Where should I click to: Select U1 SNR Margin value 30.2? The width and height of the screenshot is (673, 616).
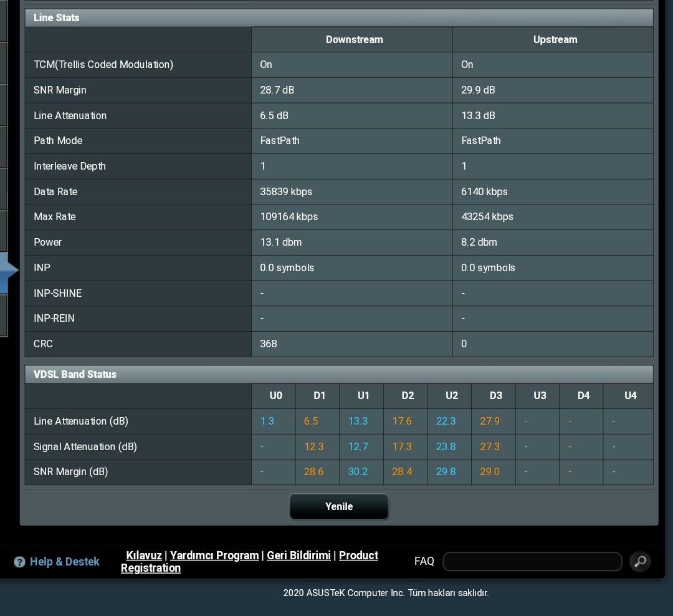pos(358,472)
